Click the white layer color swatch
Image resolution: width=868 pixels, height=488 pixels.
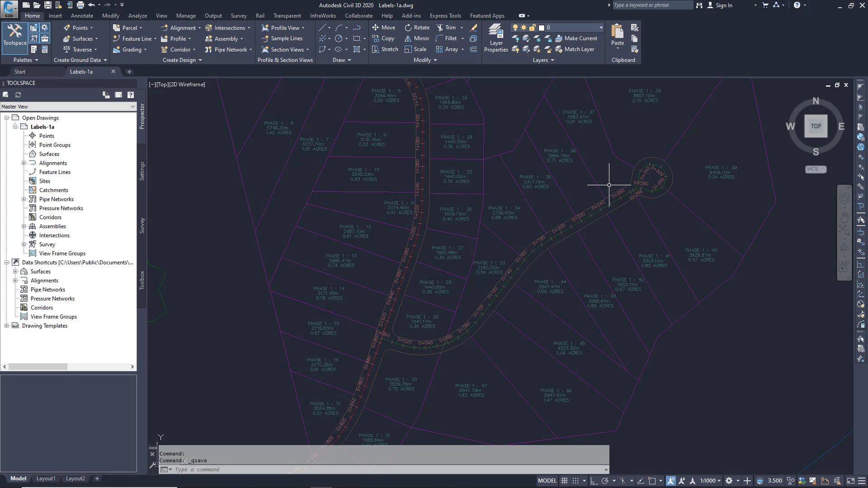[541, 27]
